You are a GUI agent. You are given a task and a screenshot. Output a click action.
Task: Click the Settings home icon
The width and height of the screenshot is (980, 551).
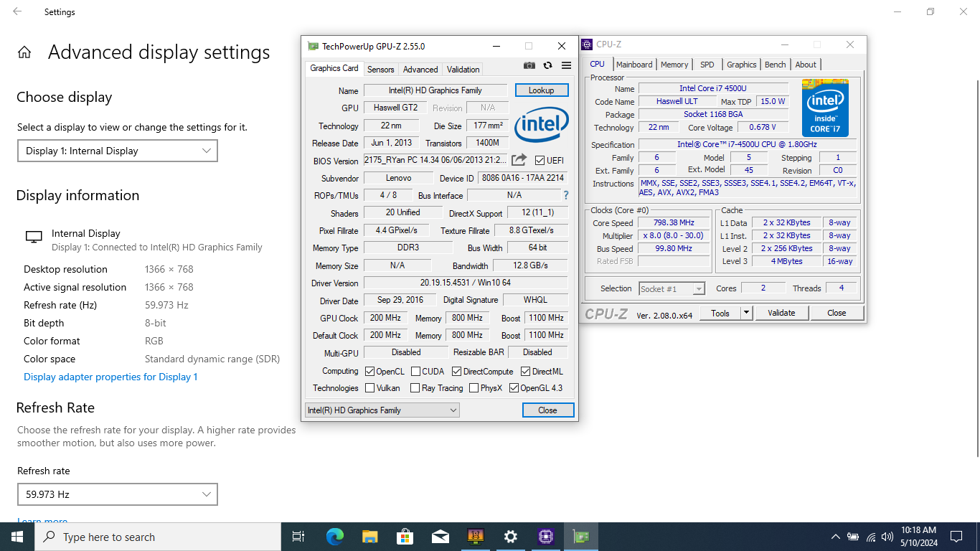click(24, 52)
